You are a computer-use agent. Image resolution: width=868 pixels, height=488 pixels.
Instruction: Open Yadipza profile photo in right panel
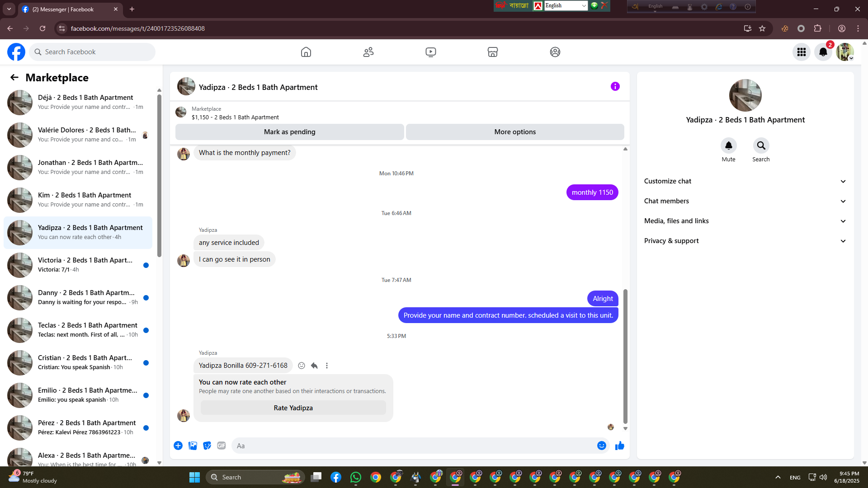tap(745, 95)
